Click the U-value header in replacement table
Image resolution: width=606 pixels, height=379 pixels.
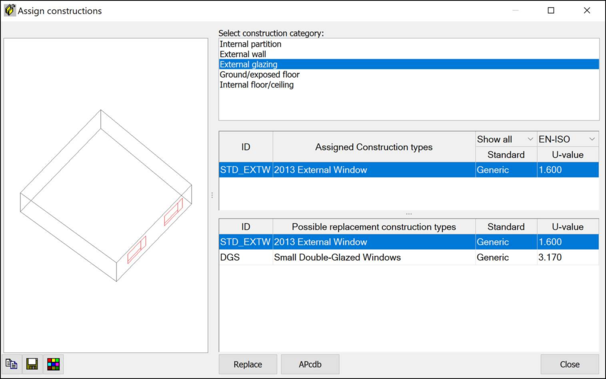coord(568,227)
